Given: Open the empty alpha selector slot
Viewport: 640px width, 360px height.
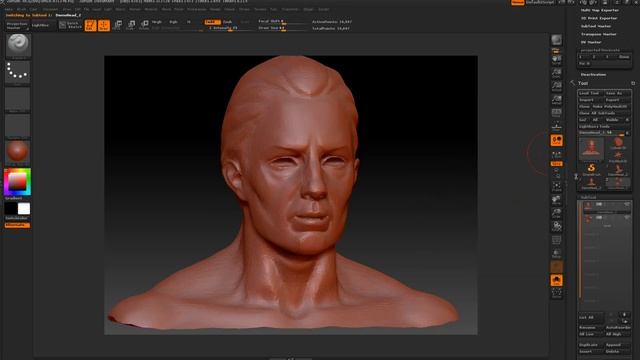Looking at the screenshot, I should pyautogui.click(x=18, y=98).
